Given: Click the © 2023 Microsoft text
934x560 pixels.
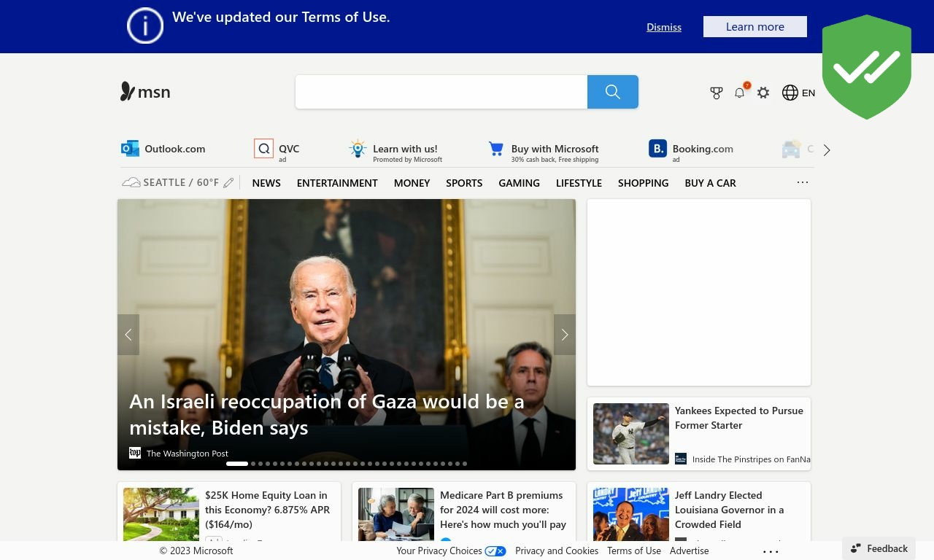Looking at the screenshot, I should tap(196, 551).
